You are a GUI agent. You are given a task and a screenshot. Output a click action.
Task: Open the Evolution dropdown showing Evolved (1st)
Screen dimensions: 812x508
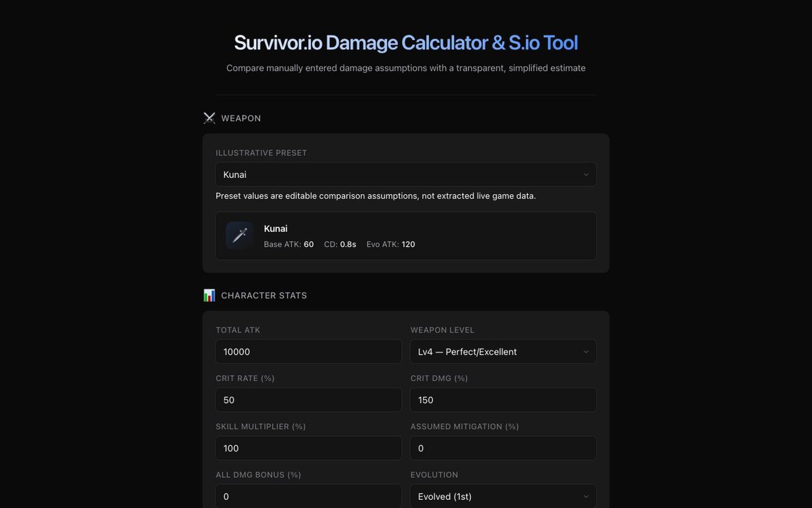click(x=503, y=496)
